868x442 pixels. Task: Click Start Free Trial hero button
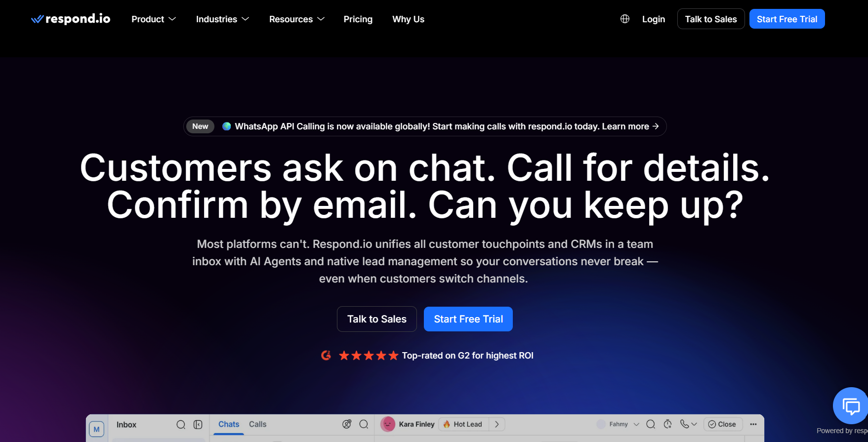[x=468, y=319]
